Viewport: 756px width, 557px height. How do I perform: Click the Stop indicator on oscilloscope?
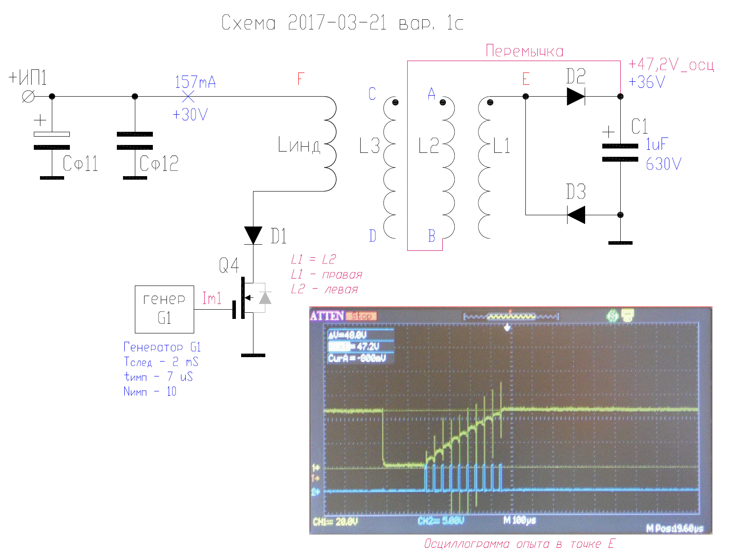(x=361, y=316)
